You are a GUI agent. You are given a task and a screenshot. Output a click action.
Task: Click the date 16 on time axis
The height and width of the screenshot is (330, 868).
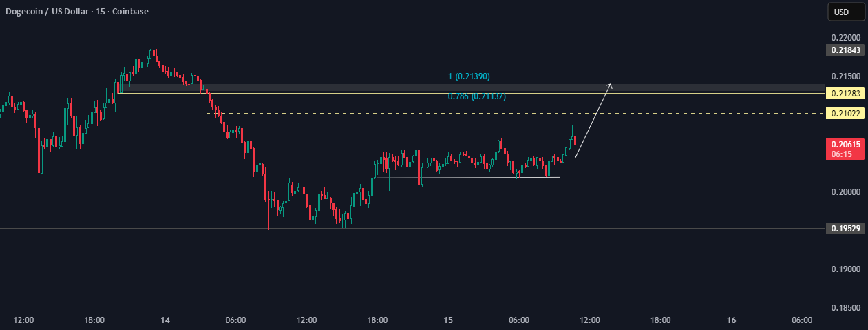[x=732, y=320]
